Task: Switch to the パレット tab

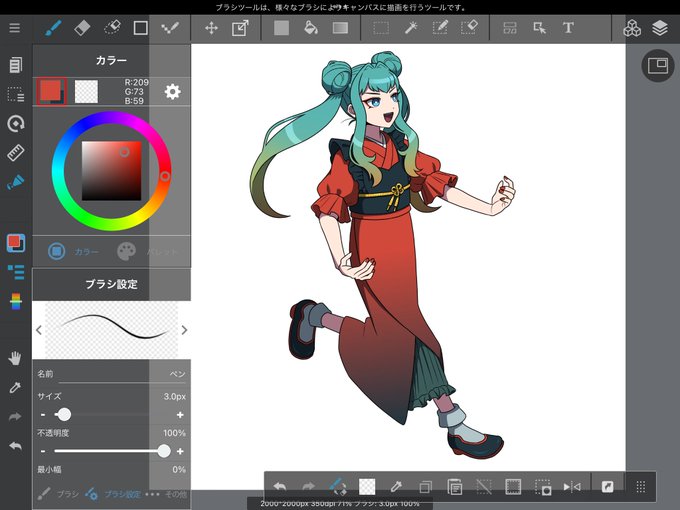Action: [x=148, y=252]
